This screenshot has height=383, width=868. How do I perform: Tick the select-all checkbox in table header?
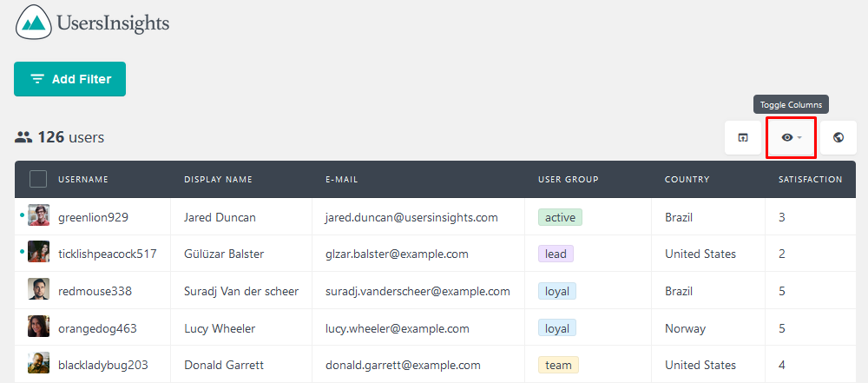pos(38,179)
